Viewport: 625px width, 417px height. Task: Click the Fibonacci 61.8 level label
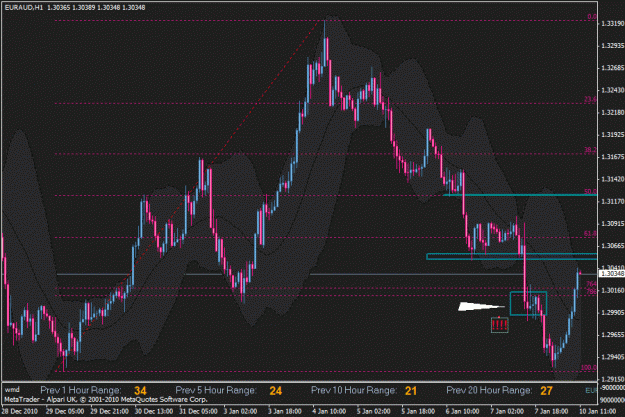coord(590,234)
